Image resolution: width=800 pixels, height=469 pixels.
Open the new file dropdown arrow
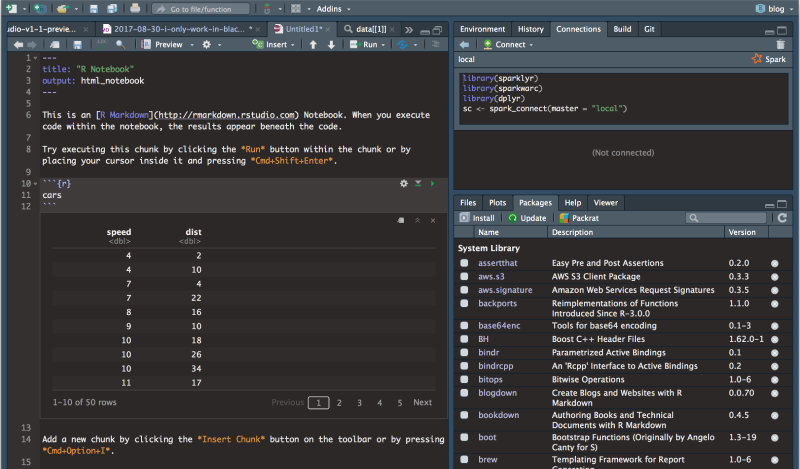[24, 9]
